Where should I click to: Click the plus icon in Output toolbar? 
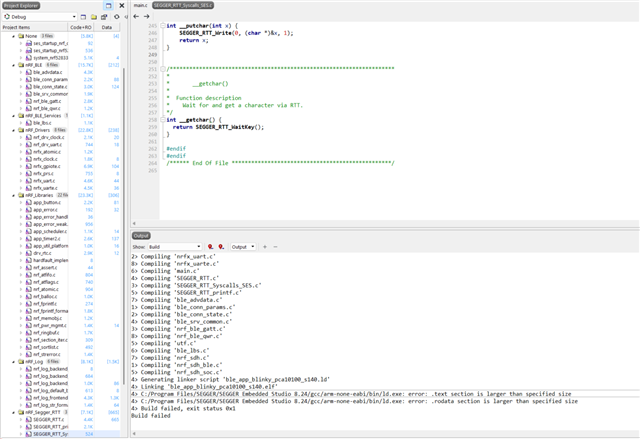pos(265,247)
